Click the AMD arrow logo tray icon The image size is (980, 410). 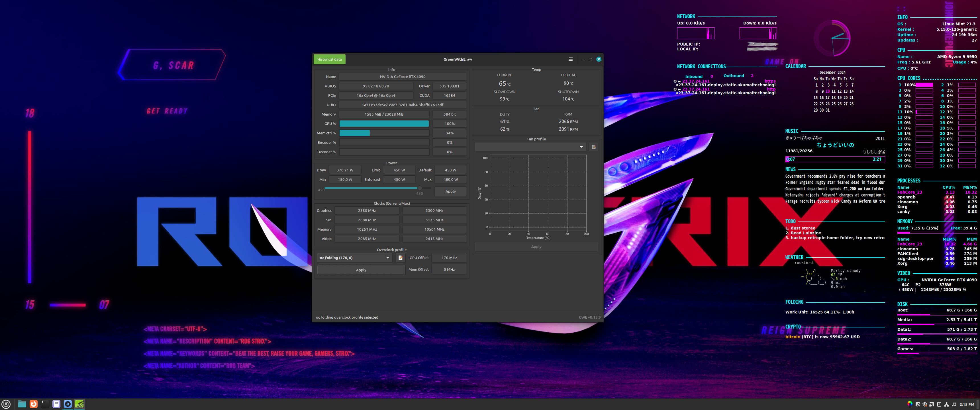tap(932, 404)
